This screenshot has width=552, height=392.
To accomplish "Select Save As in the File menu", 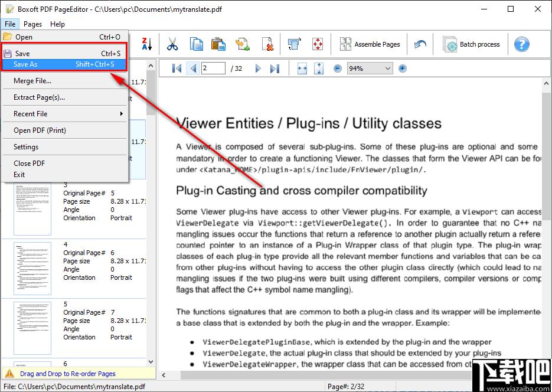I will [x=64, y=64].
